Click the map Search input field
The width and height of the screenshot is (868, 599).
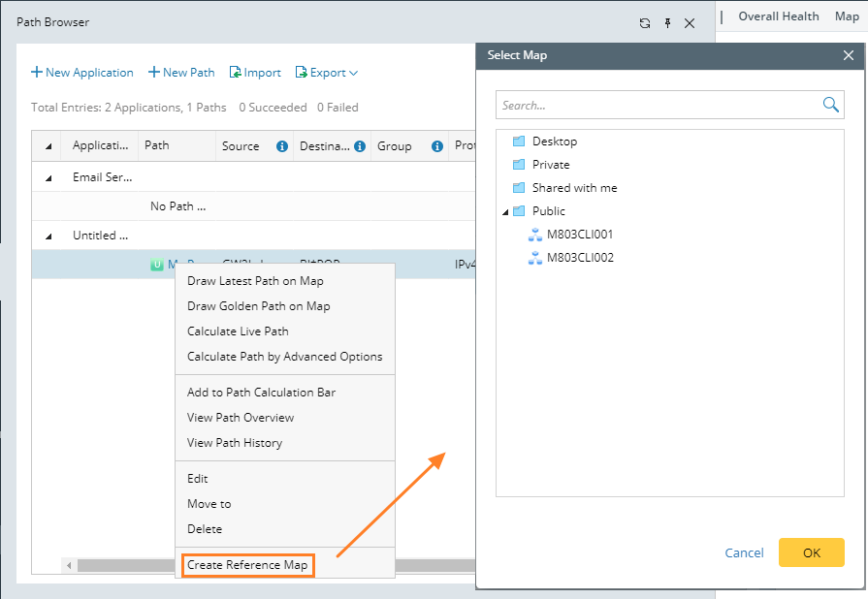(x=658, y=105)
